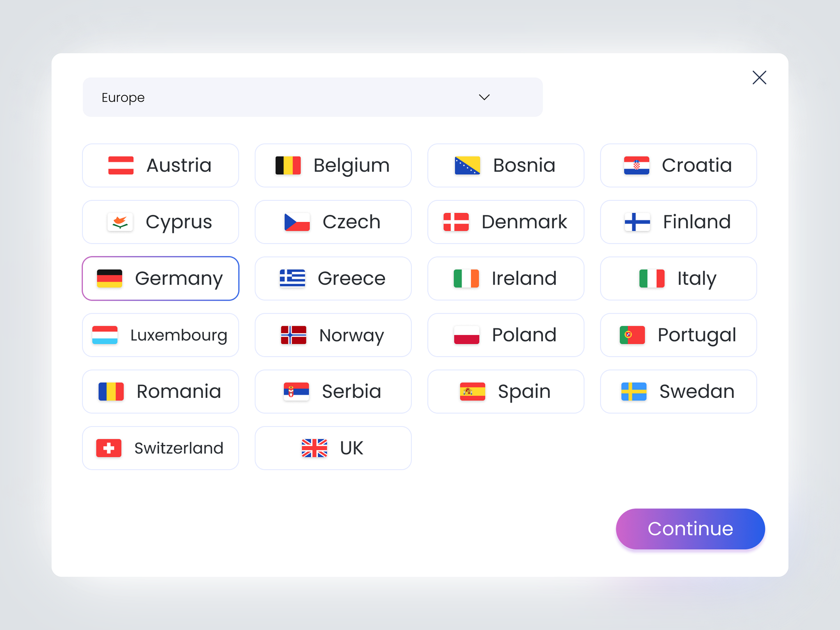Viewport: 840px width, 630px height.
Task: Click the Croatia flag icon
Action: (636, 165)
